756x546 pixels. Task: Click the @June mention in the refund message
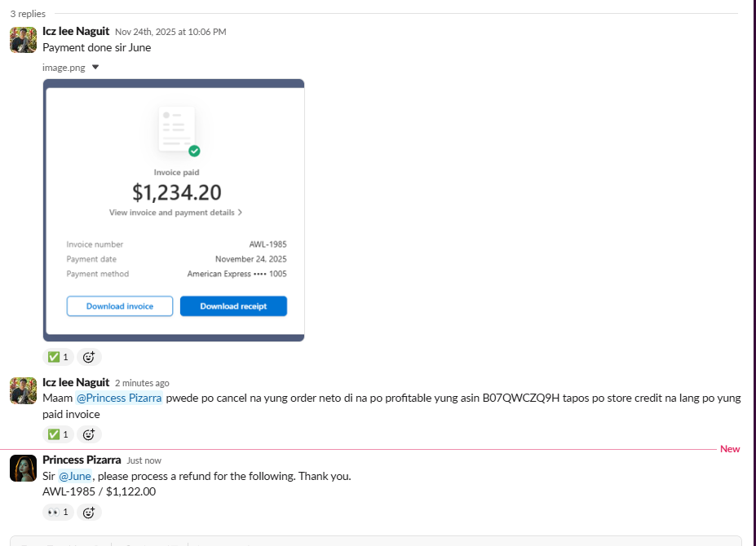coord(75,476)
